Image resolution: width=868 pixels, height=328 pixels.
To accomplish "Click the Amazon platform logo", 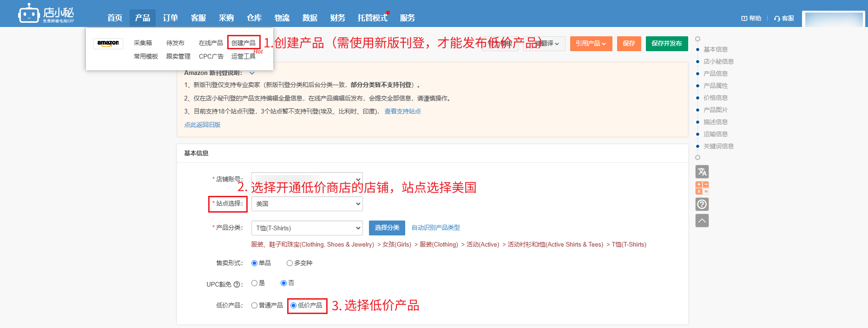I will pyautogui.click(x=108, y=43).
